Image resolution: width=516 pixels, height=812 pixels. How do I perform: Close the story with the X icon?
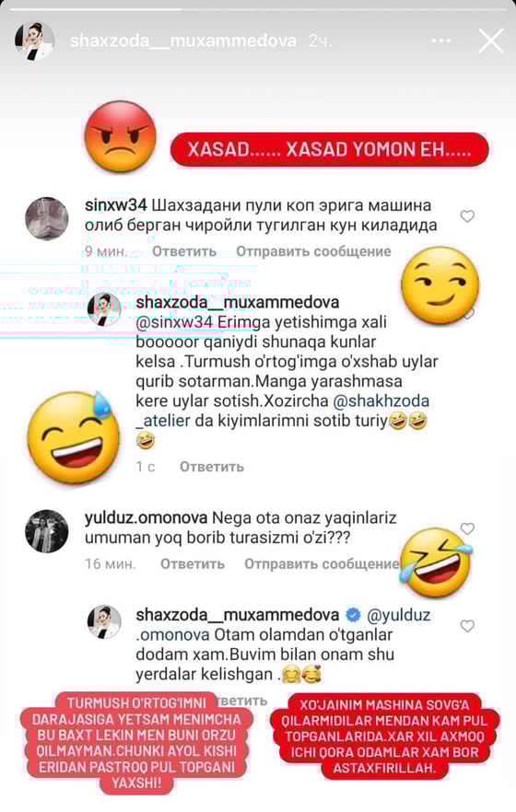coord(490,41)
